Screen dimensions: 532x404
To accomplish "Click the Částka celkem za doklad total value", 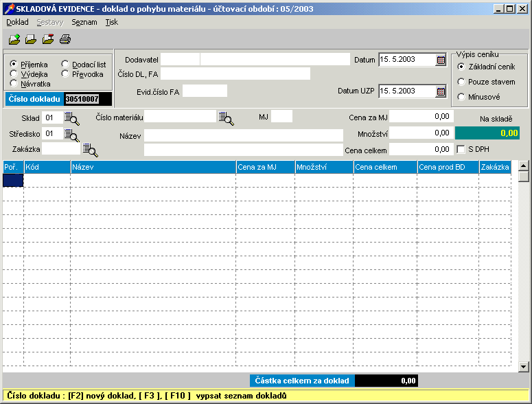I will click(x=386, y=381).
